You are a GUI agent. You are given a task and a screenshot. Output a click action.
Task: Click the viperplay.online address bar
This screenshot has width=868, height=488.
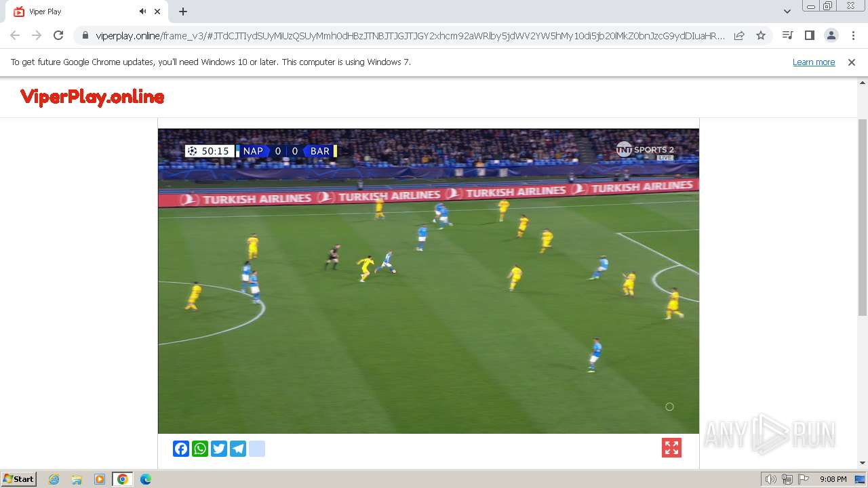(x=410, y=35)
